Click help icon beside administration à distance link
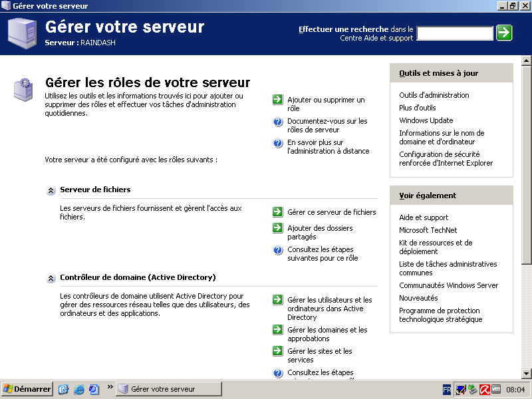Screen dimensions: 532x399 278,143
